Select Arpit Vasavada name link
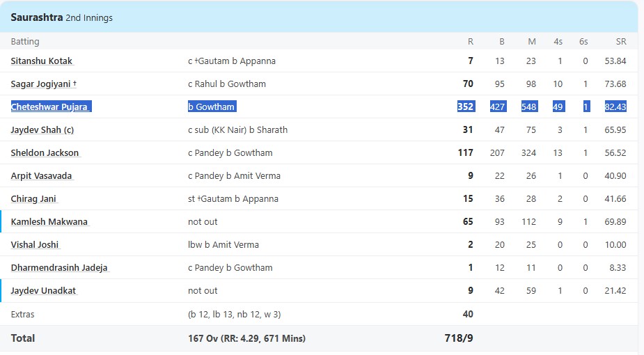This screenshot has height=355, width=644. click(x=42, y=175)
